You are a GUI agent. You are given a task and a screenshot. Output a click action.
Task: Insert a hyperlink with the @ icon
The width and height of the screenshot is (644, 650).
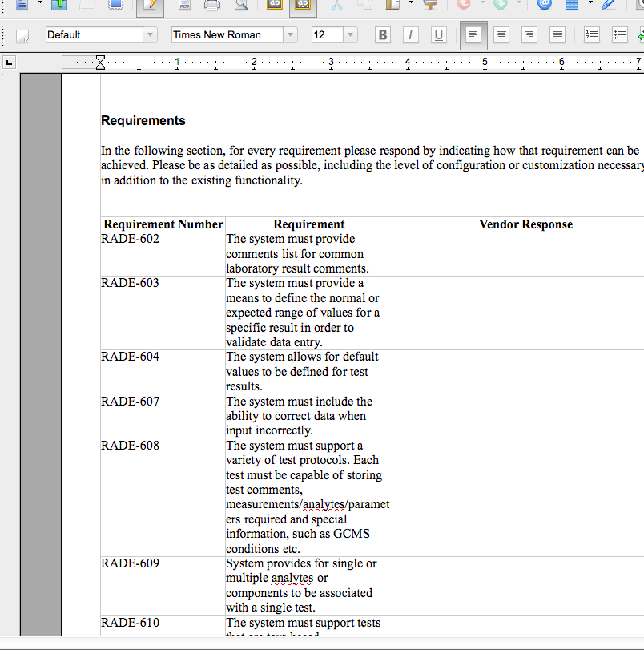click(545, 5)
